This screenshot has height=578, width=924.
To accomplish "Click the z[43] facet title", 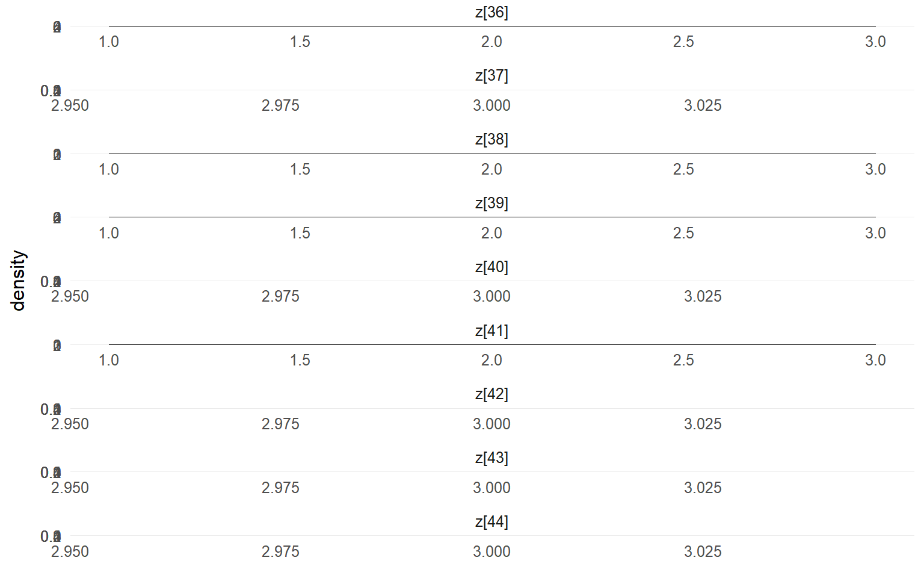I will pos(491,458).
